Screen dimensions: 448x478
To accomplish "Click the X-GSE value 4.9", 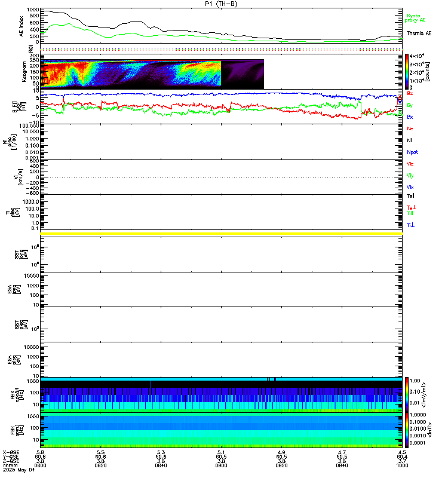I will (x=281, y=452).
